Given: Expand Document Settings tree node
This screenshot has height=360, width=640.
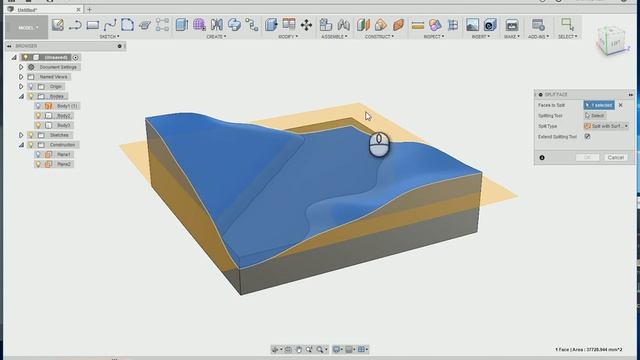Looking at the screenshot, I should tap(21, 67).
